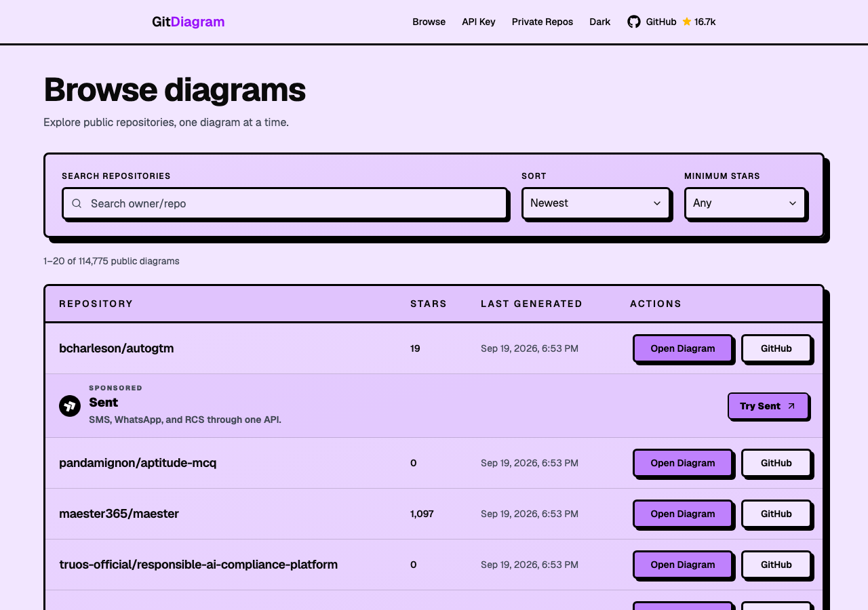Click the Browse diagrams heading
The height and width of the screenshot is (610, 868).
[x=174, y=89]
